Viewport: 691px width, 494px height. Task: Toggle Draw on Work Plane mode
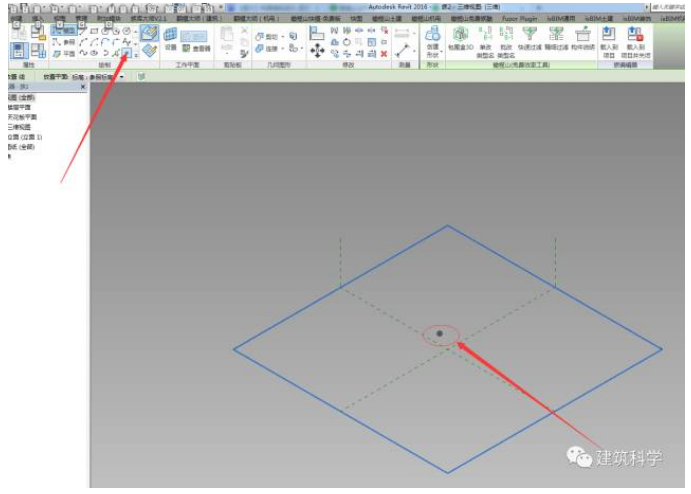(150, 51)
